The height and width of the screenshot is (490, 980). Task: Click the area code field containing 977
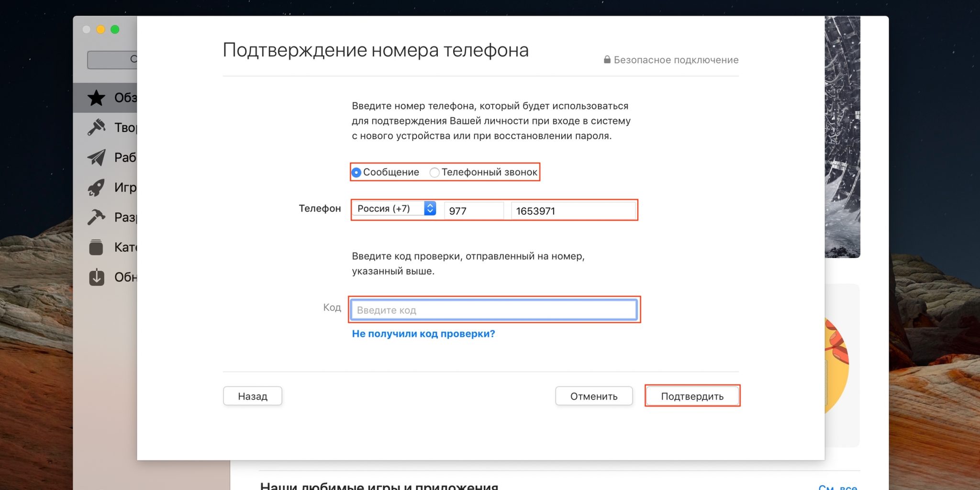click(x=473, y=211)
